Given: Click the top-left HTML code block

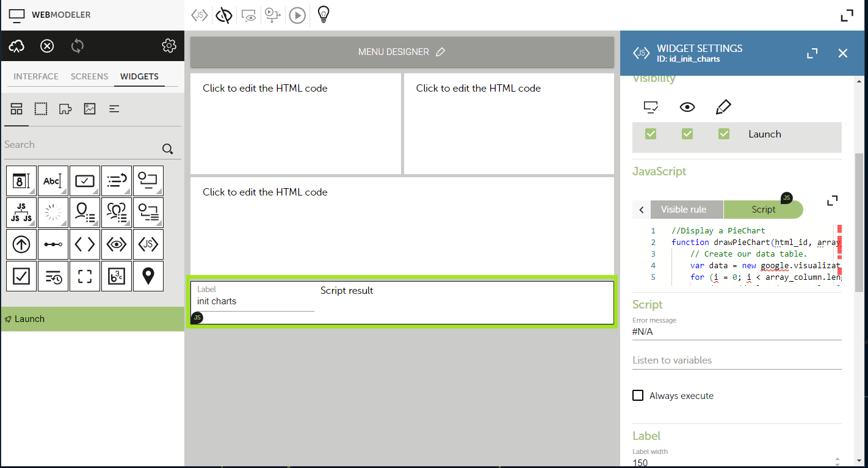Looking at the screenshot, I should (x=295, y=124).
